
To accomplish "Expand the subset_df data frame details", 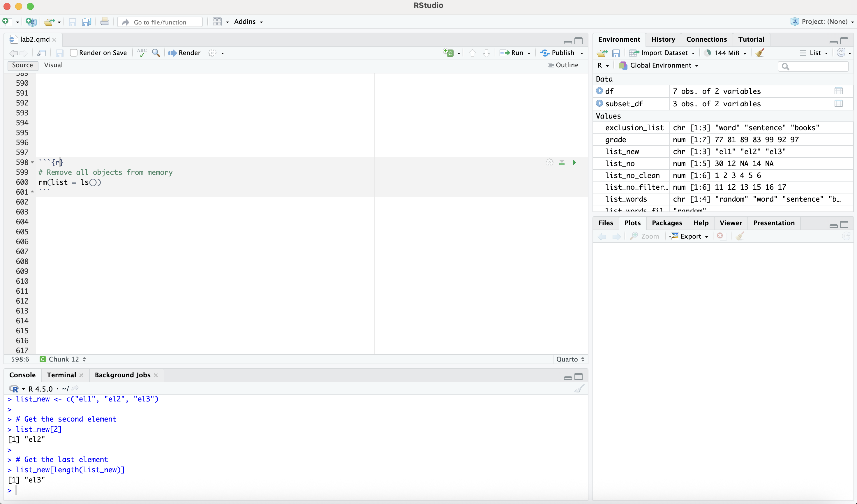I will click(599, 103).
